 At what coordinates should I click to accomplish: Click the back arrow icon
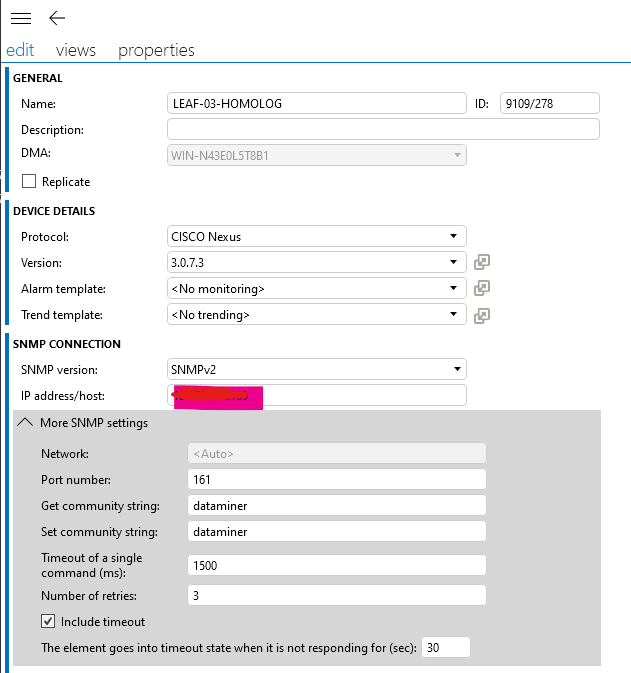[57, 18]
